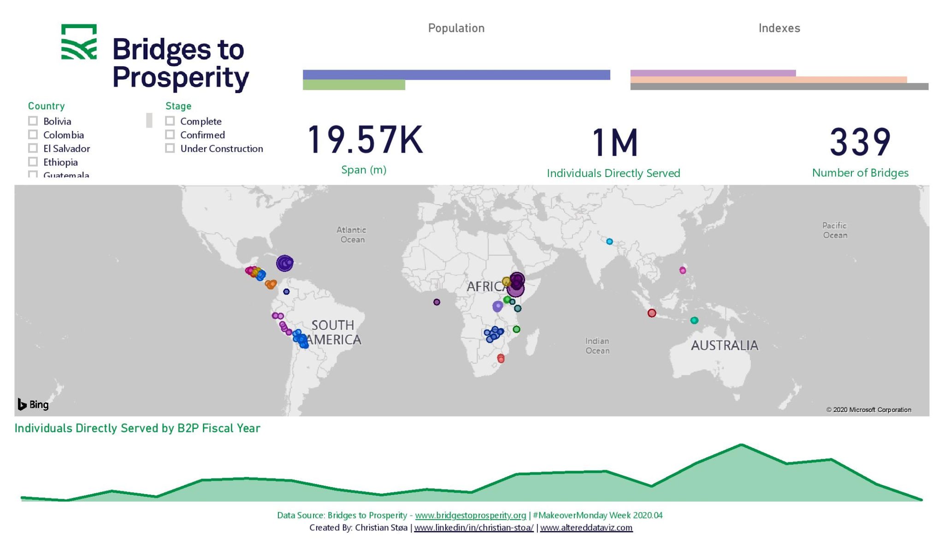This screenshot has width=944, height=560.
Task: Select the El Salvador checkbox
Action: [x=32, y=148]
